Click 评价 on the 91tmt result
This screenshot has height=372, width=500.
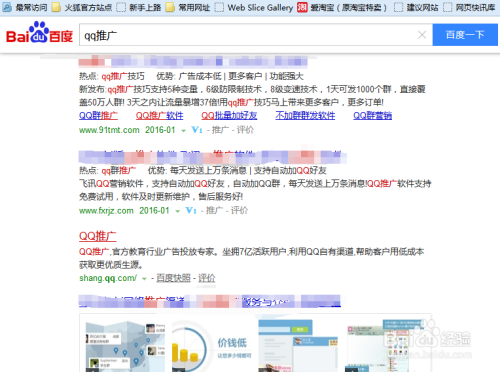(245, 130)
